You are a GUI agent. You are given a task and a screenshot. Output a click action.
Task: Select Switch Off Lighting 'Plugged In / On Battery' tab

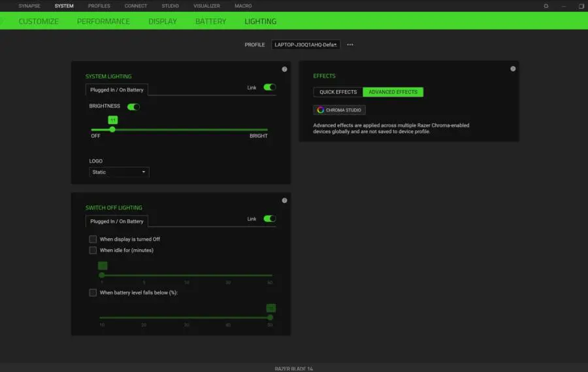(117, 221)
